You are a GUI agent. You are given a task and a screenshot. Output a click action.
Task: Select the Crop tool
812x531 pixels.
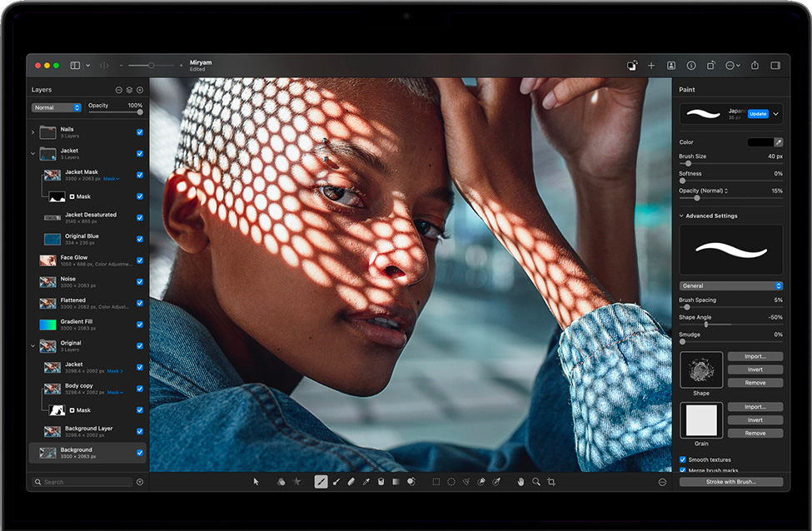tap(551, 482)
